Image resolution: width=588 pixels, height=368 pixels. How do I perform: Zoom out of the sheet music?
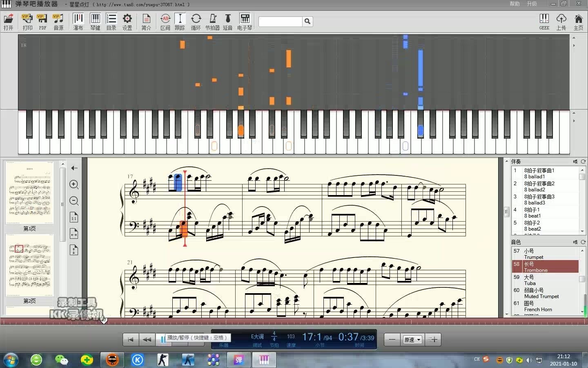click(74, 201)
